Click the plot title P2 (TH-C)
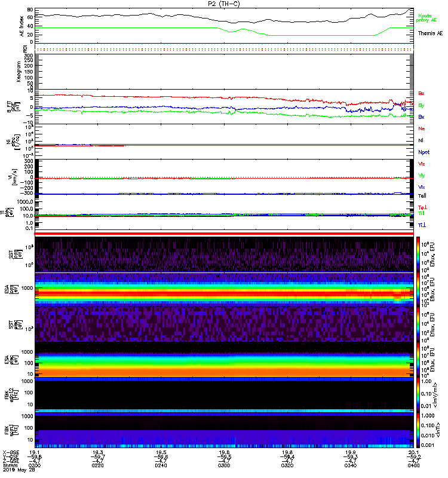 [224, 4]
